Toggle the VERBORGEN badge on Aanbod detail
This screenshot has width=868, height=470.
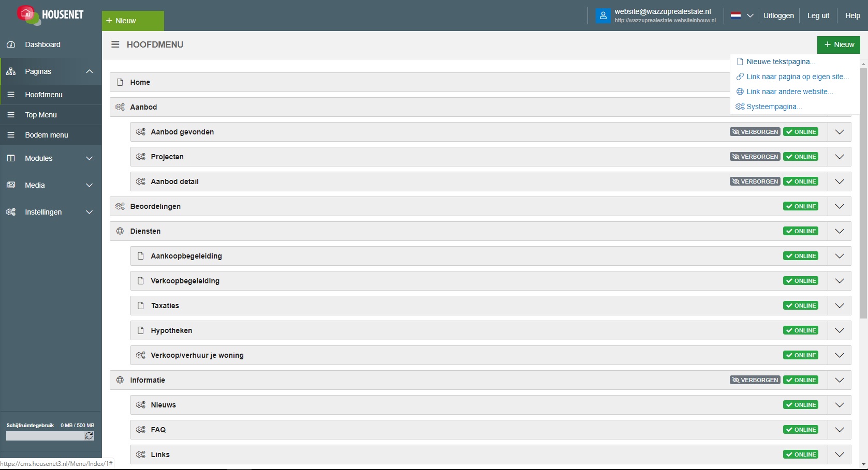coord(755,181)
